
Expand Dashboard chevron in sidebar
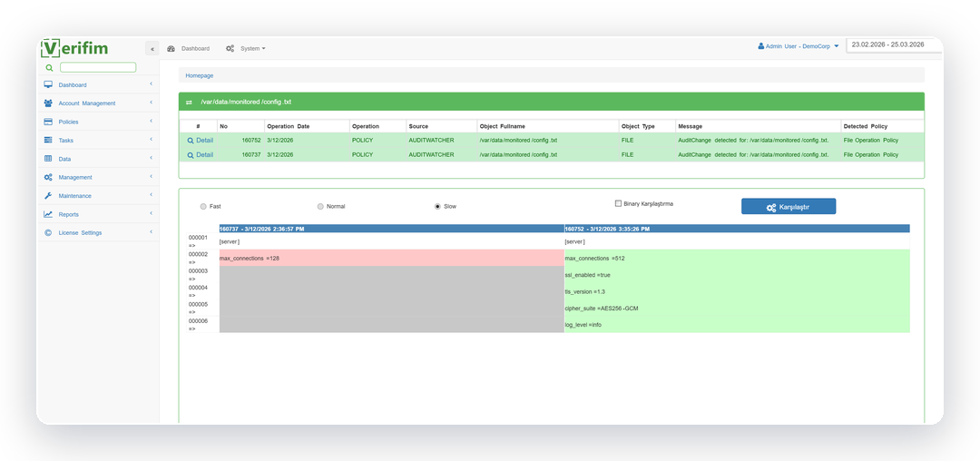coord(151,84)
